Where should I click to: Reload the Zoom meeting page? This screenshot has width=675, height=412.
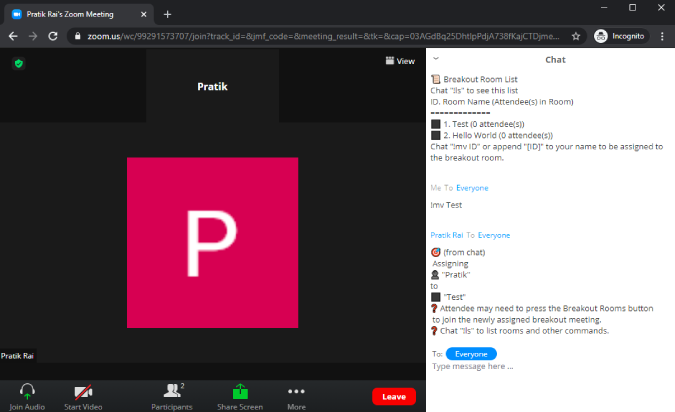click(x=53, y=36)
